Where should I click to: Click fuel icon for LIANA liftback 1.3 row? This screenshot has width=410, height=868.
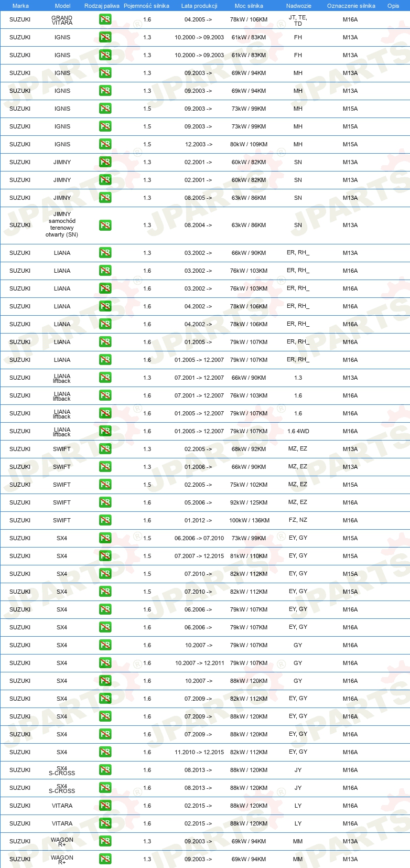[105, 378]
